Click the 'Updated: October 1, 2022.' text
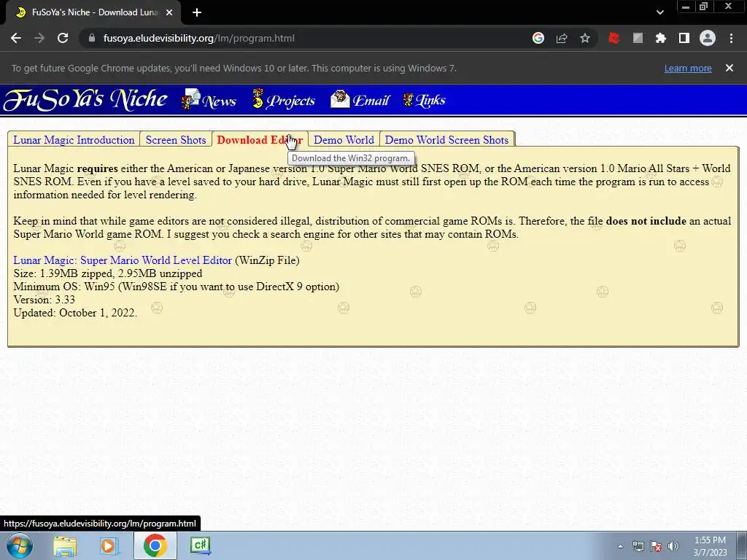The image size is (747, 560). (x=75, y=313)
